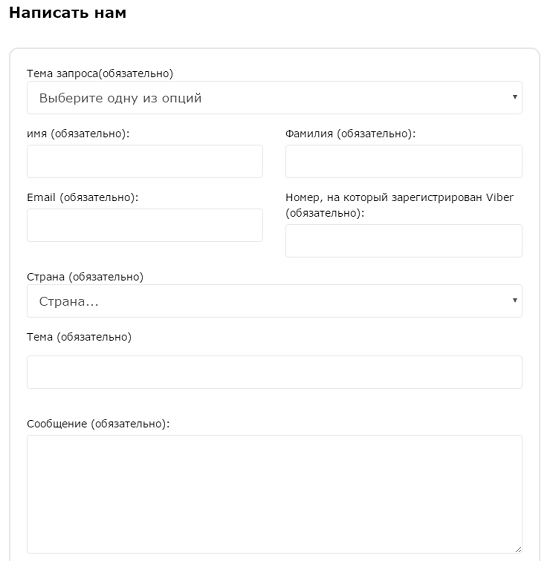This screenshot has height=561, width=550.
Task: Click the arrow on Тема запроса select
Action: [x=515, y=97]
